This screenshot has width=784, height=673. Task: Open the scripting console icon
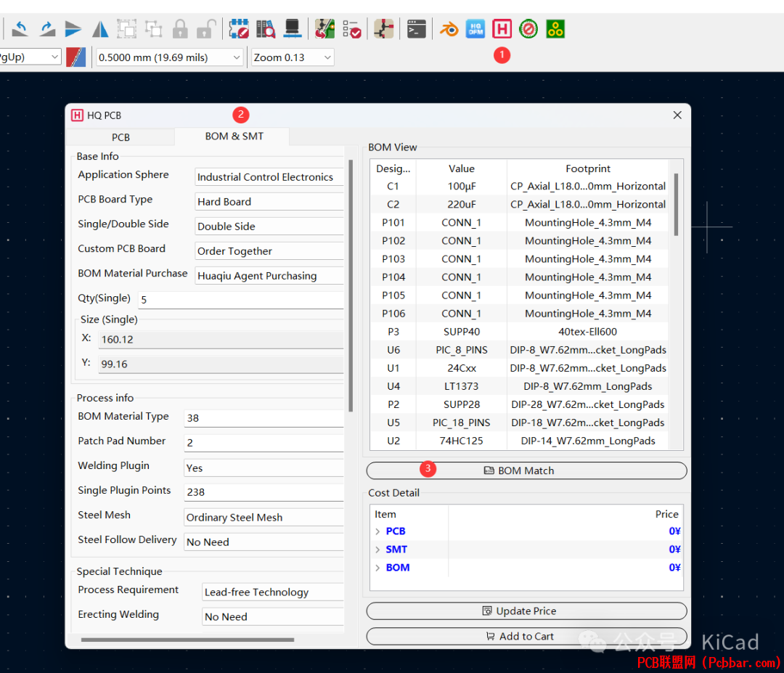point(417,29)
